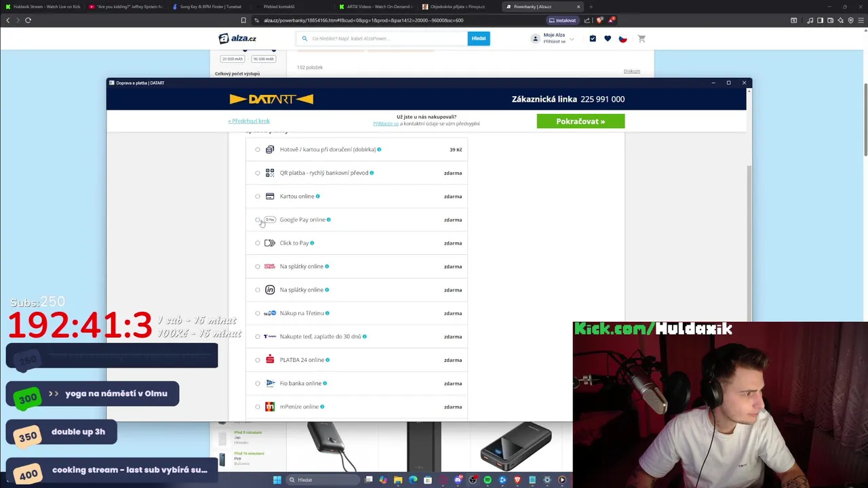Open Discord from taskbar

458,480
